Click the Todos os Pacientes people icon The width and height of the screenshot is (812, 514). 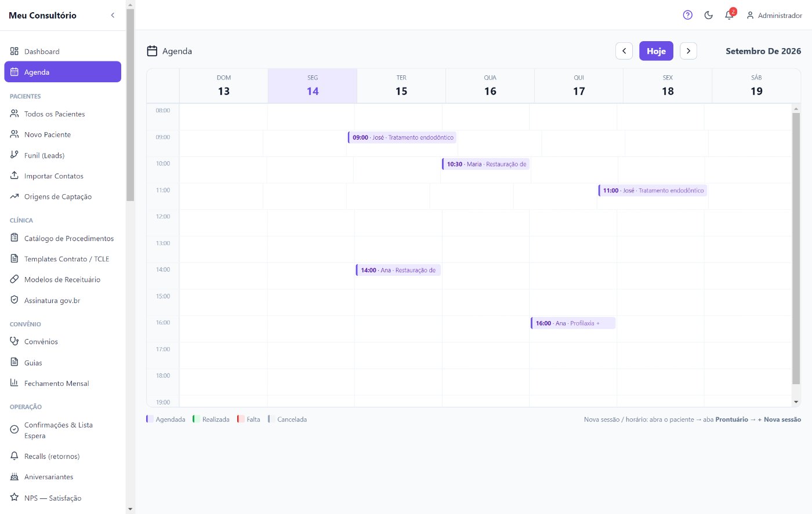click(14, 114)
